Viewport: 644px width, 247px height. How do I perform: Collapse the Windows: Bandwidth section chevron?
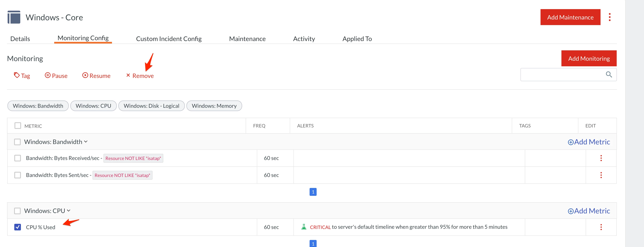point(86,142)
